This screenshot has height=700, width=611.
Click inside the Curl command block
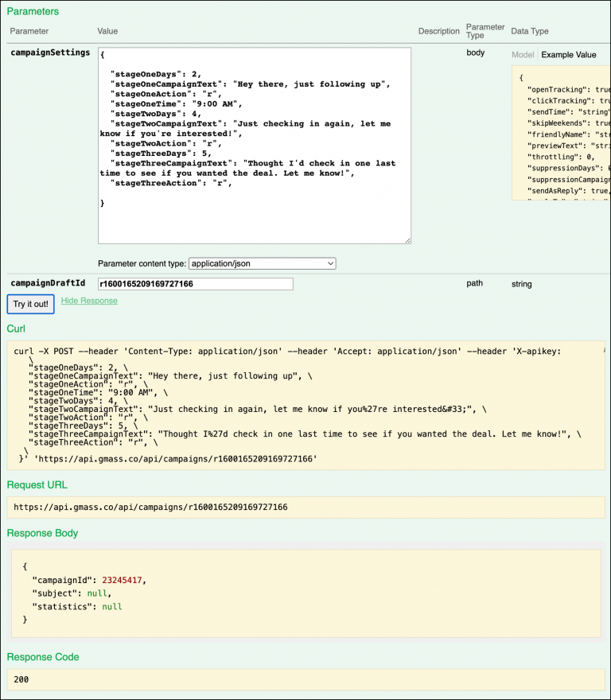coord(305,406)
